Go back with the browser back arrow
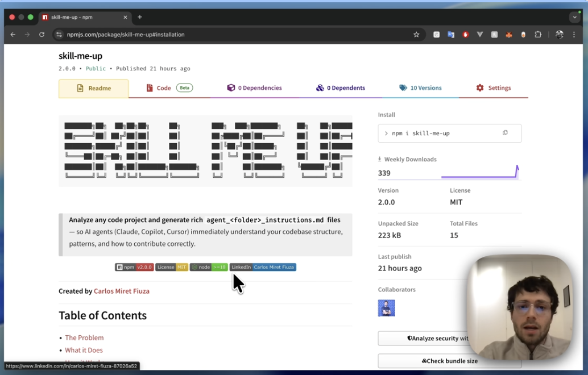588x375 pixels. (13, 35)
